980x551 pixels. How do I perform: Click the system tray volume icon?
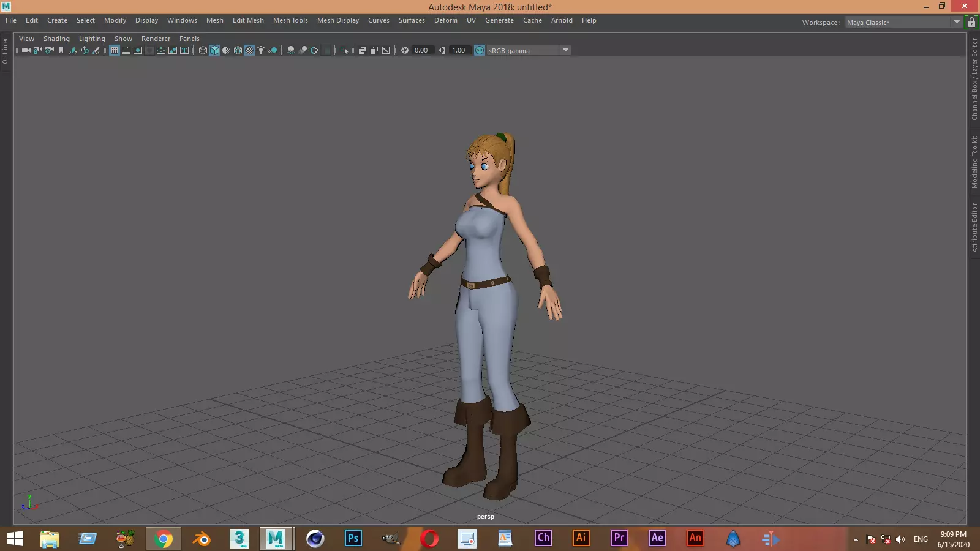tap(900, 539)
